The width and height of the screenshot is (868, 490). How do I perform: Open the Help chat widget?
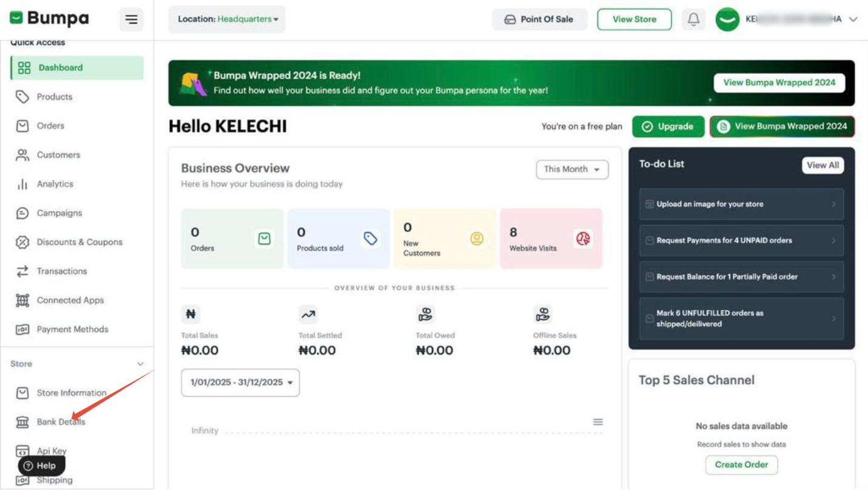pos(41,466)
